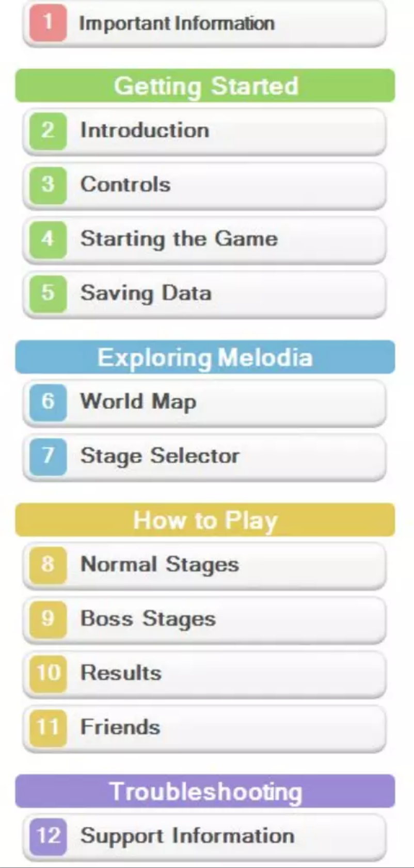Click the number 5 icon beside Saving Data
Image resolution: width=414 pixels, height=868 pixels.
point(48,293)
